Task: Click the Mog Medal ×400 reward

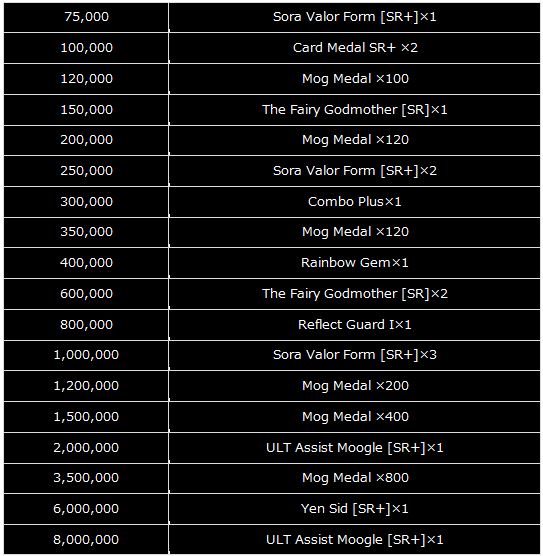Action: tap(355, 417)
